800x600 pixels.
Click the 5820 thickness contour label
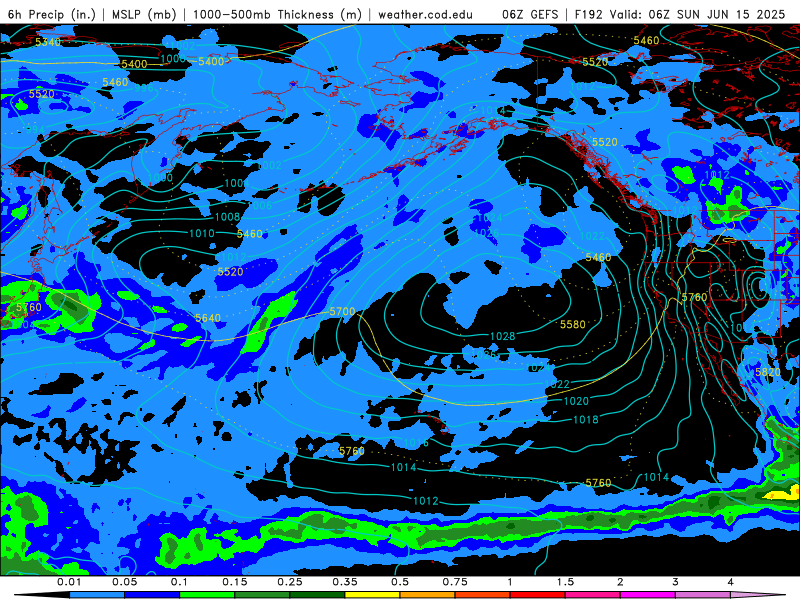coord(768,372)
